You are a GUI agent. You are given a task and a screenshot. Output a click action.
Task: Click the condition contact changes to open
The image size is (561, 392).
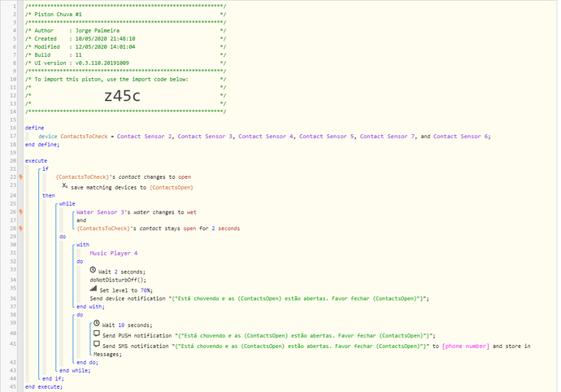pyautogui.click(x=124, y=176)
